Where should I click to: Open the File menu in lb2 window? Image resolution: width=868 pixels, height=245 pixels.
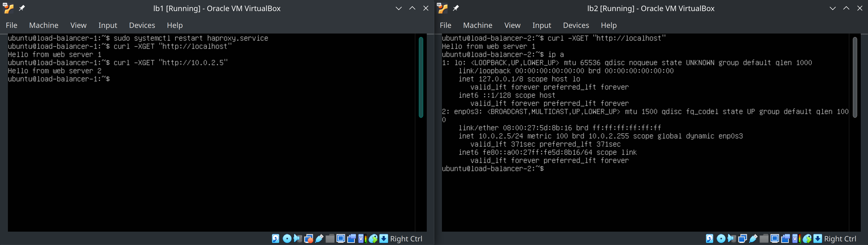(x=446, y=25)
